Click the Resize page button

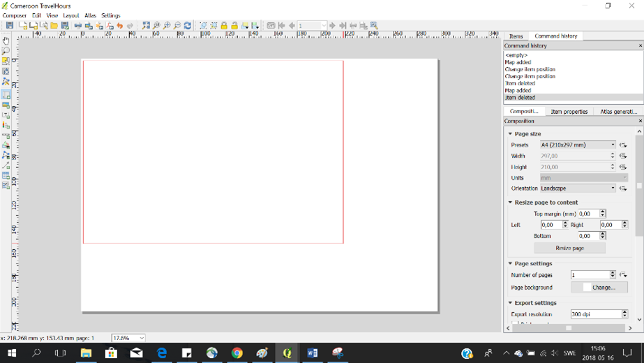click(x=569, y=248)
